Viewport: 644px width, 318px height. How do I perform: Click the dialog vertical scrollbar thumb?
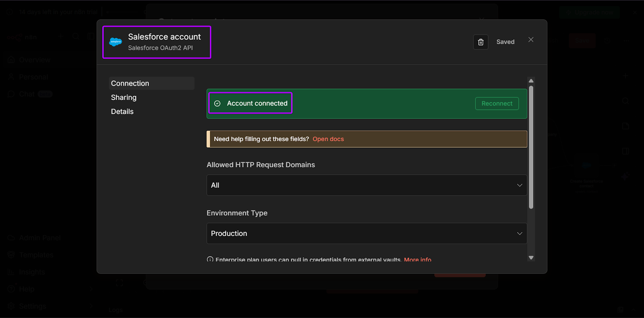click(x=531, y=147)
